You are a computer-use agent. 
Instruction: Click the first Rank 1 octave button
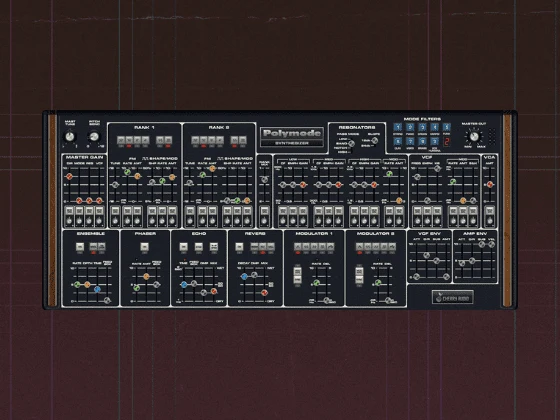point(121,140)
